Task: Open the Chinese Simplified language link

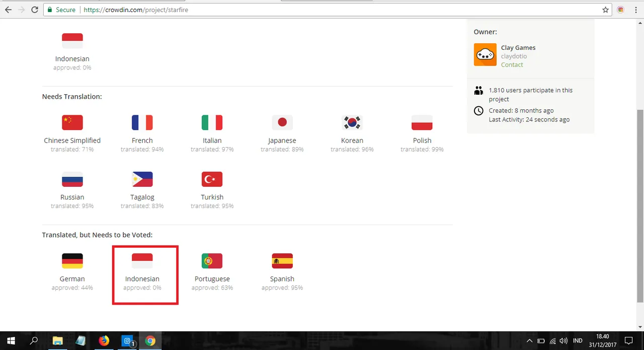Action: click(x=72, y=141)
